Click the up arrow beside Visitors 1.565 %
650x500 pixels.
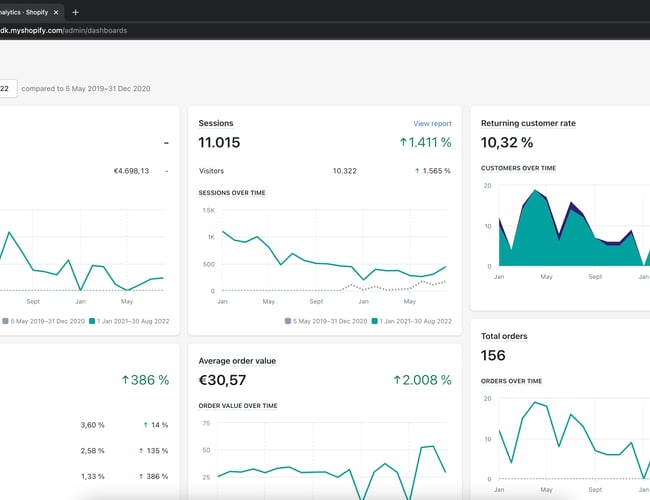pos(418,171)
